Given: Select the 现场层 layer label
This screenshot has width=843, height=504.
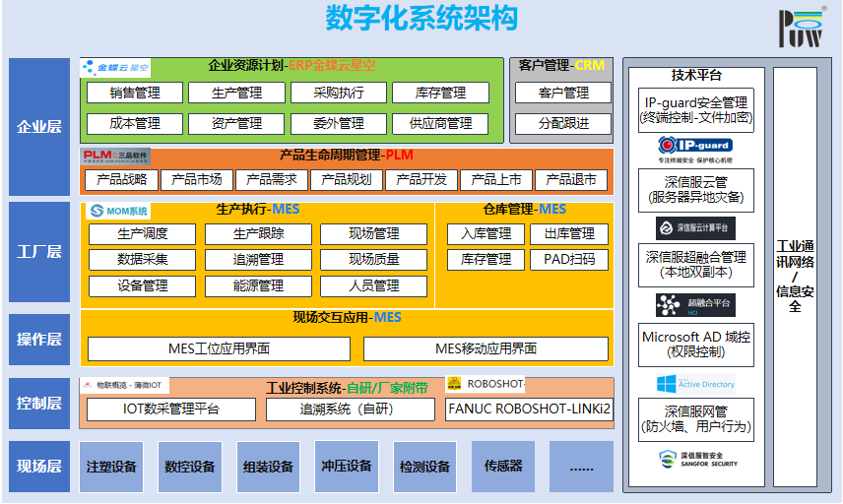Looking at the screenshot, I should (x=39, y=467).
